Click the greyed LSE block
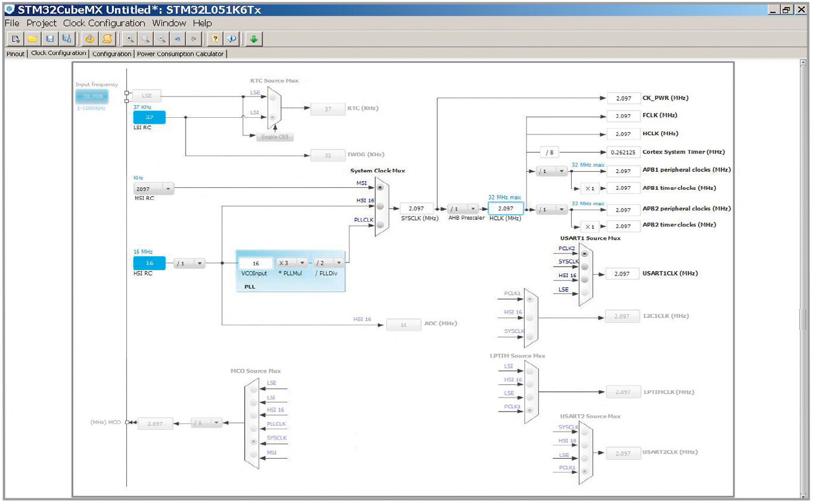The image size is (813, 504). tap(147, 96)
